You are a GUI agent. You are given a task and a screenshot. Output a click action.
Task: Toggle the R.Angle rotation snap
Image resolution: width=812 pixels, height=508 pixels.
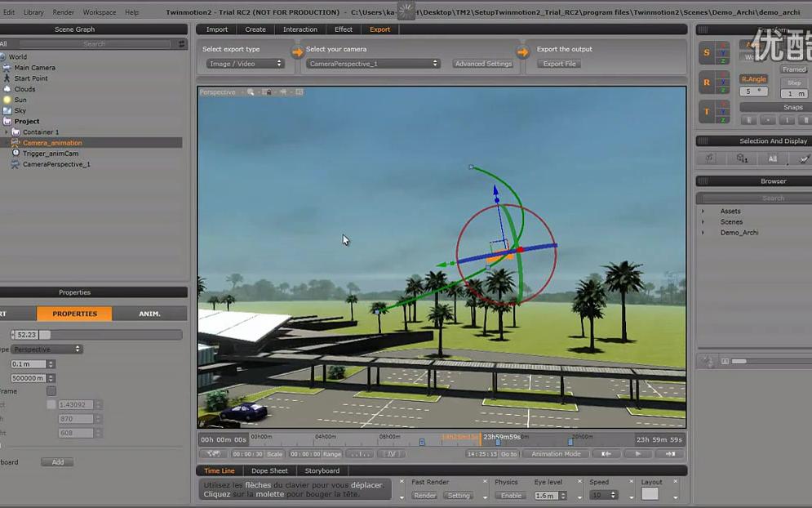753,78
